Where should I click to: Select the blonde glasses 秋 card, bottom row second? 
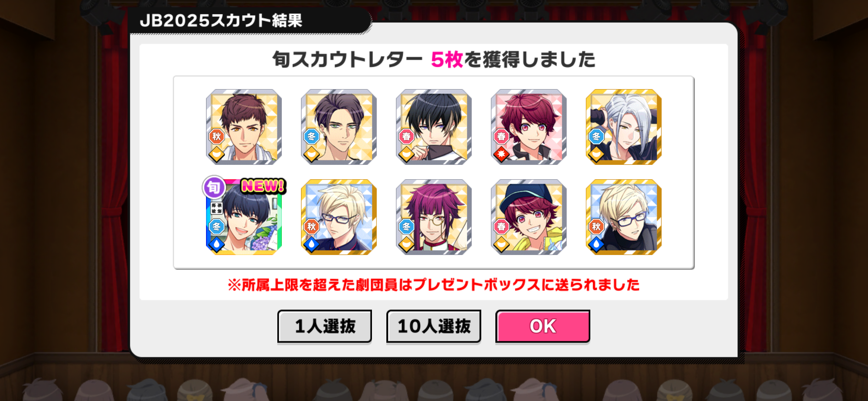pyautogui.click(x=339, y=217)
